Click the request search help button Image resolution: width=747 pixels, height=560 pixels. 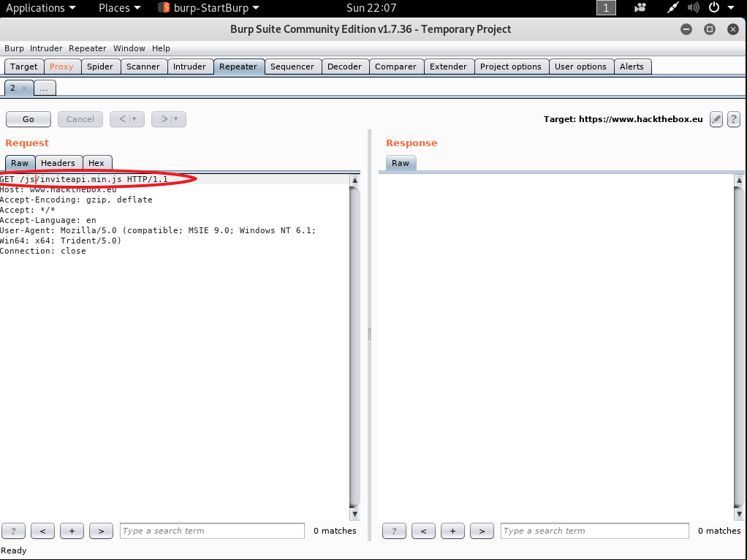tap(13, 531)
